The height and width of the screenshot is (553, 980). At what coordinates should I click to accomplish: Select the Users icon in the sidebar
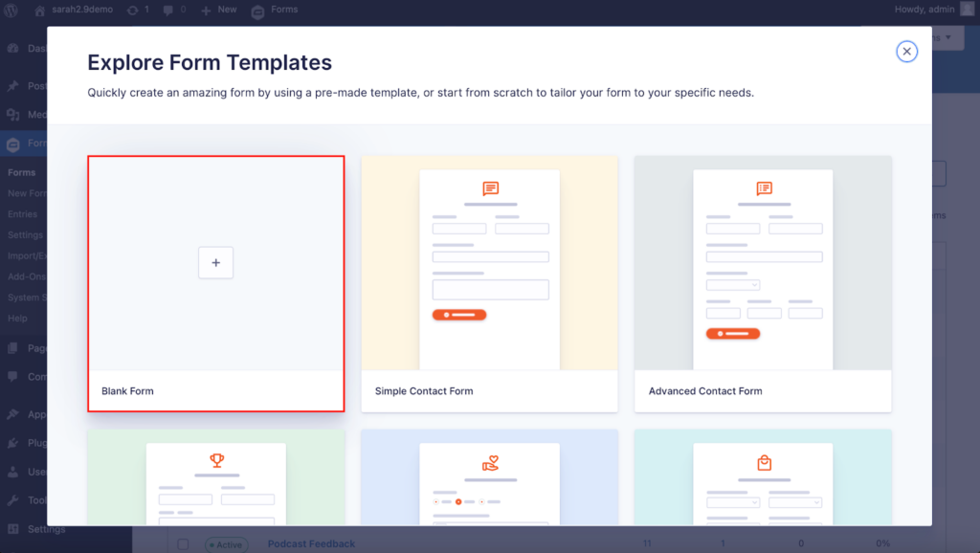pyautogui.click(x=12, y=472)
